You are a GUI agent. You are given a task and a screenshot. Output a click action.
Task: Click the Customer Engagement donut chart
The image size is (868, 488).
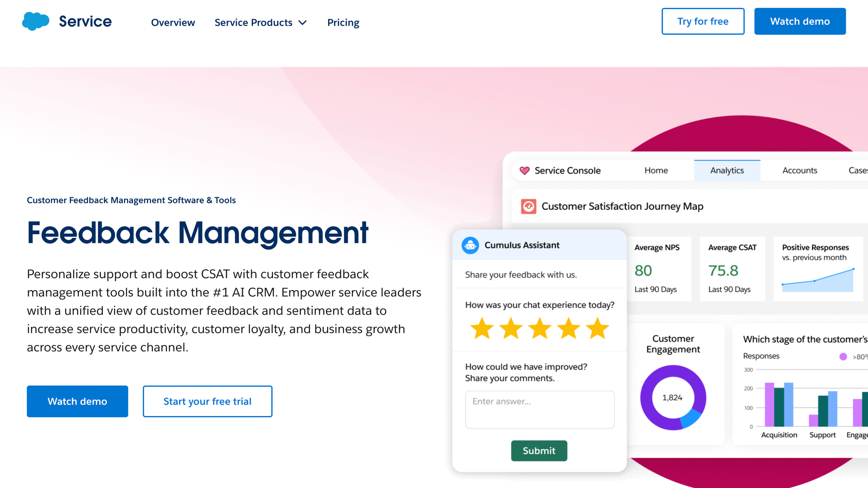tap(673, 397)
